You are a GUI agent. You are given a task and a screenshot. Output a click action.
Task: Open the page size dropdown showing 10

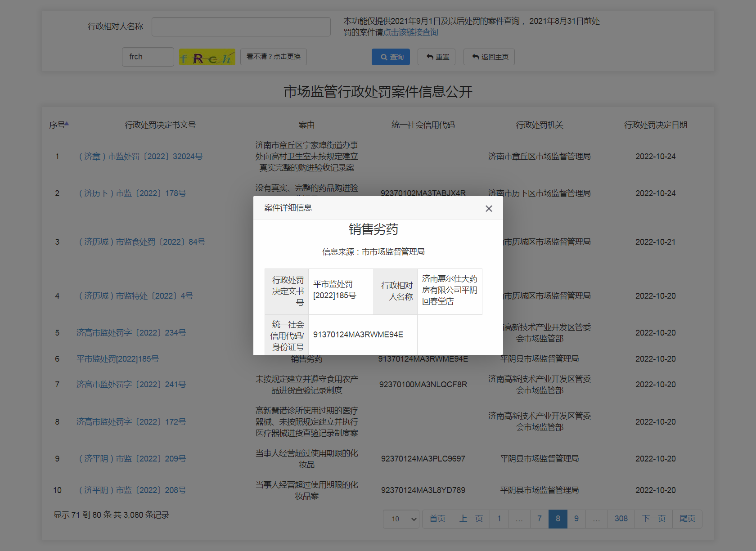click(401, 519)
